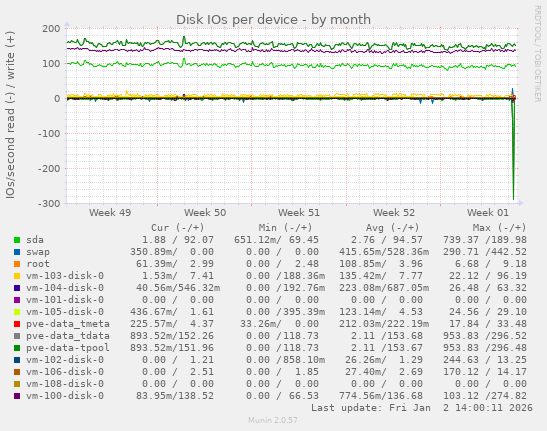This screenshot has width=547, height=431.
Task: Click the vm-106-disk-0 brown legend swatch
Action: tap(17, 372)
